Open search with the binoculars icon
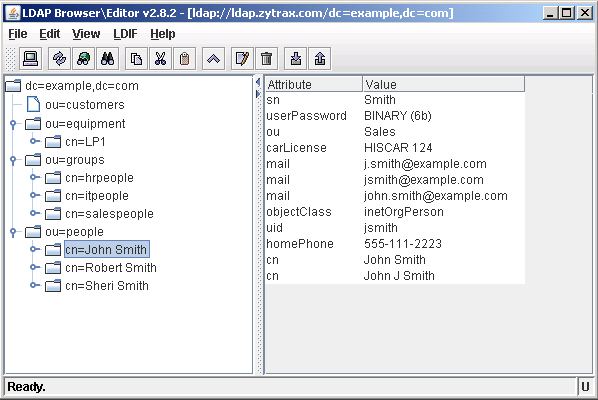 tap(108, 59)
